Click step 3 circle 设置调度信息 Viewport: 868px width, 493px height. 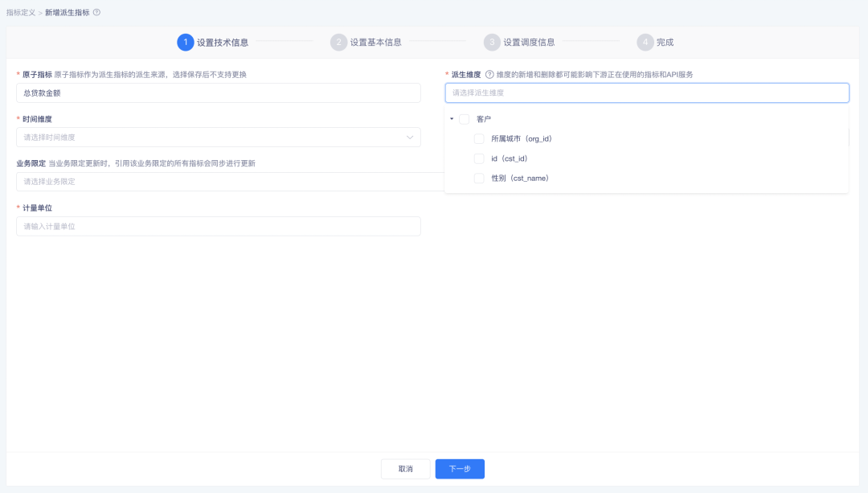[492, 43]
